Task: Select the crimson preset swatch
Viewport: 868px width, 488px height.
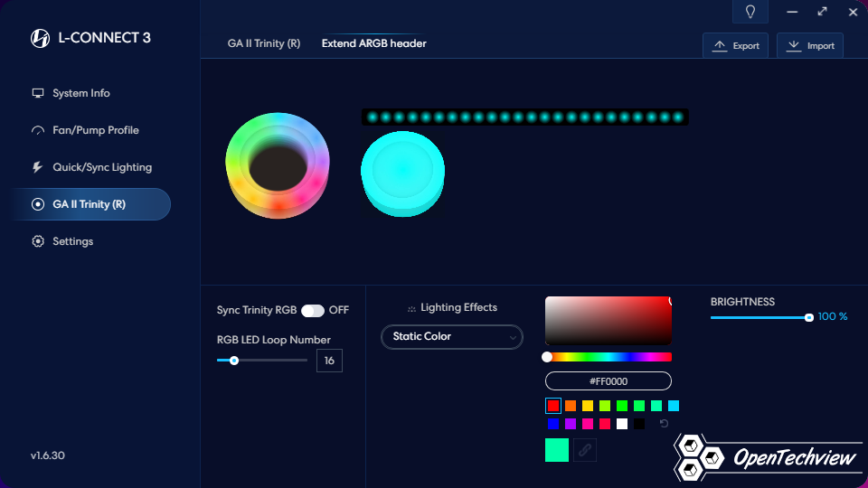Action: pos(605,424)
